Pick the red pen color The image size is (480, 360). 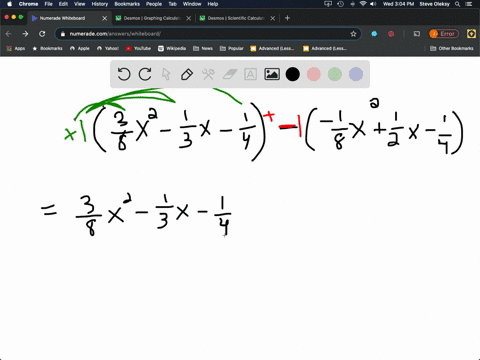[314, 74]
